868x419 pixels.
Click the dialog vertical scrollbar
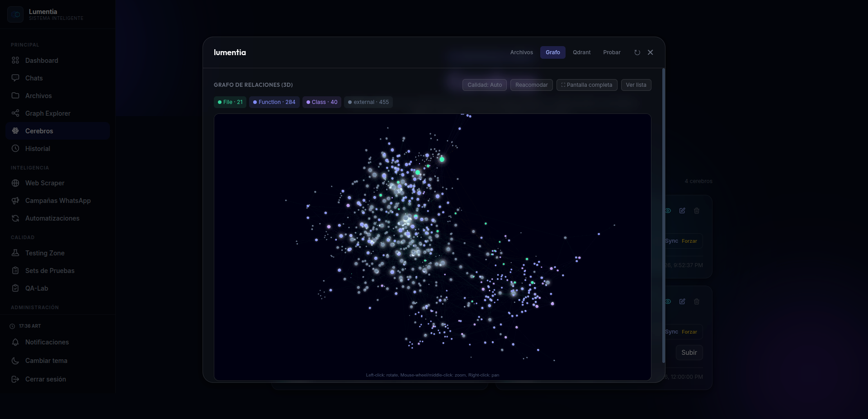pos(663,216)
